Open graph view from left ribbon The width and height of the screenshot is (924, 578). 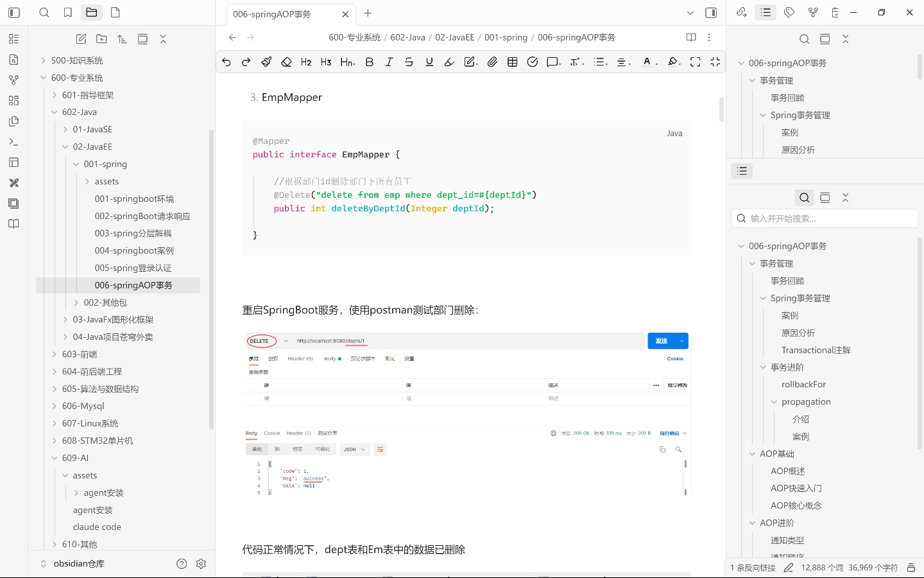(x=14, y=80)
